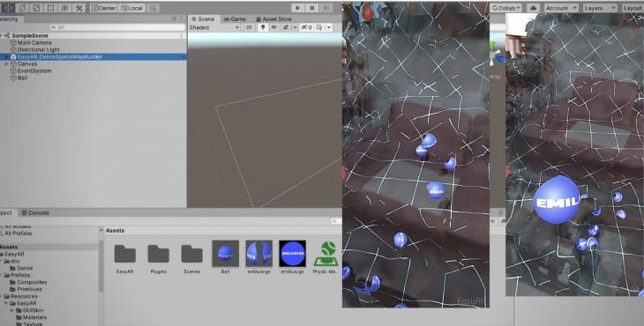Open the grid options dropdown arrow
Image resolution: width=644 pixels, height=326 pixels.
(329, 27)
